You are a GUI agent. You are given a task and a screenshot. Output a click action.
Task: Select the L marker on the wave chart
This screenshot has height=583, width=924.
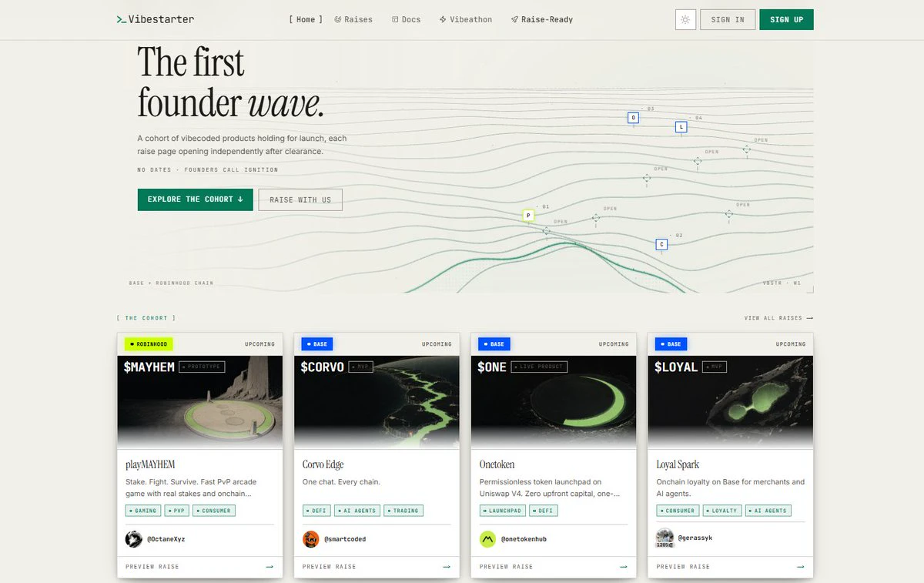(681, 126)
